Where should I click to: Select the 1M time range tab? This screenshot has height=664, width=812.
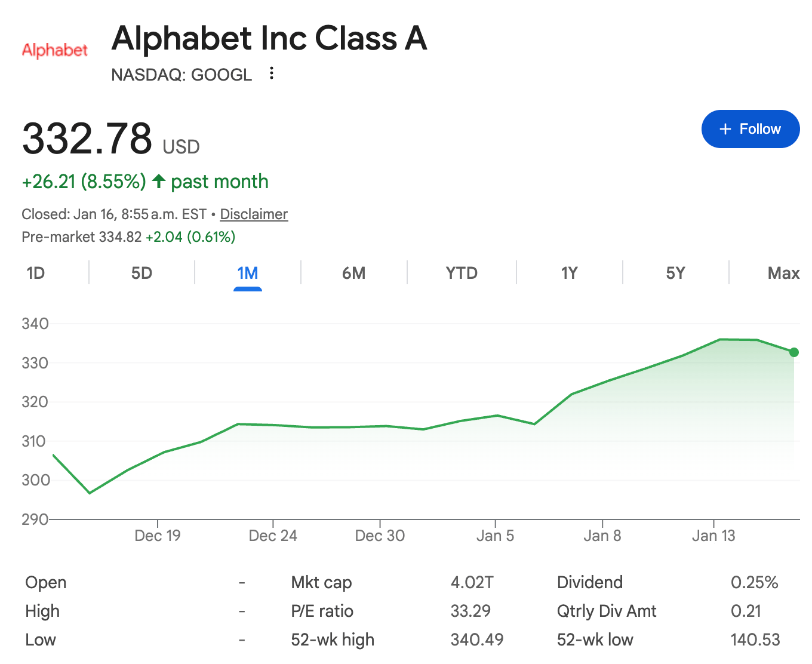[247, 273]
